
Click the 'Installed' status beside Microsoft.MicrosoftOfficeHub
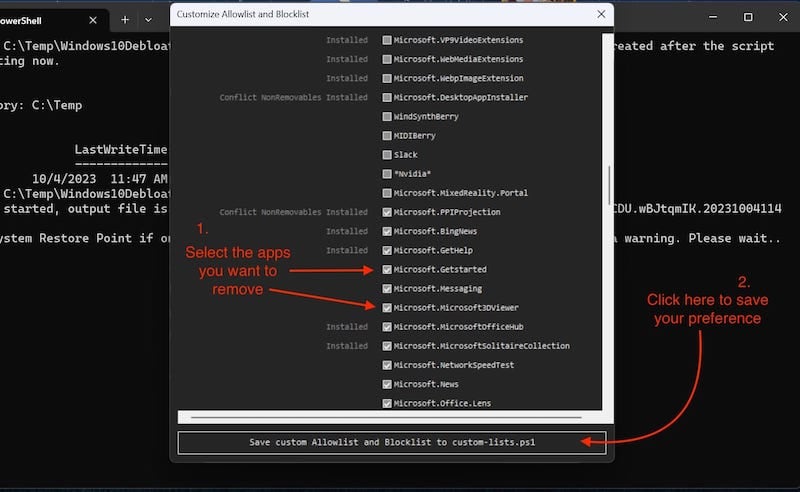tap(347, 327)
